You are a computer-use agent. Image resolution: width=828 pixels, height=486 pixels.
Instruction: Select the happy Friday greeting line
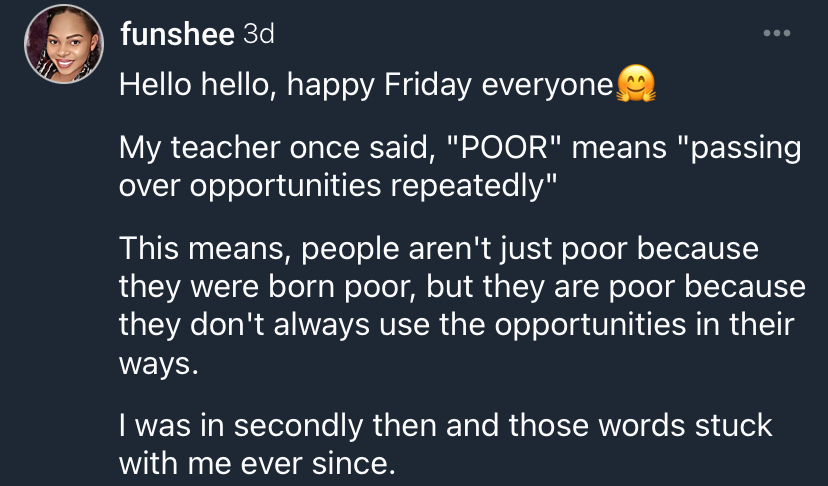387,85
